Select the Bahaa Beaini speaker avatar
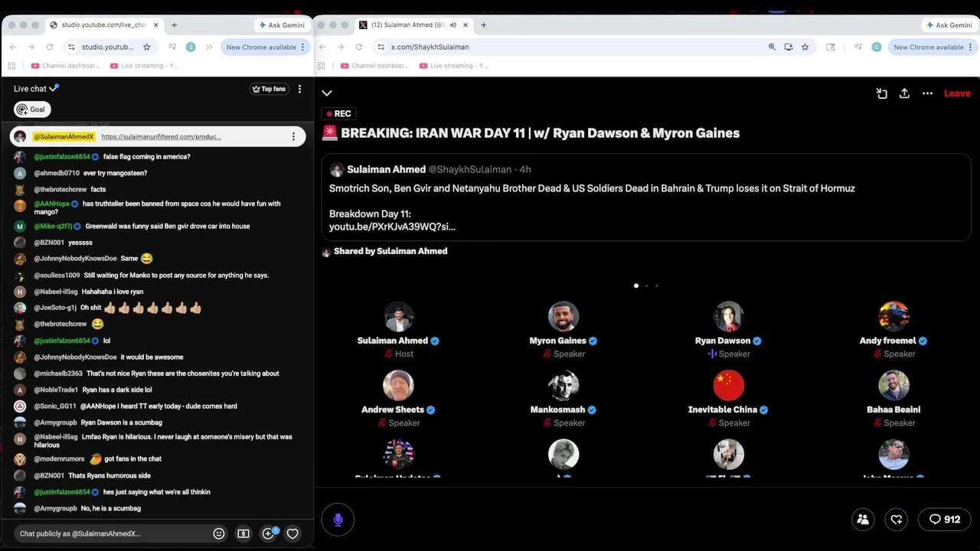The image size is (980, 551). point(893,386)
